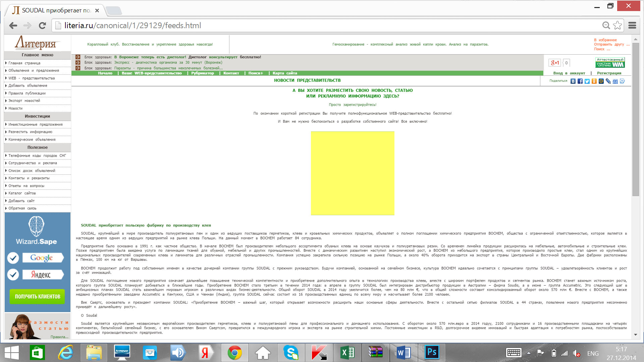Open the WebMoney attested member badge
644x362 pixels.
tap(610, 62)
